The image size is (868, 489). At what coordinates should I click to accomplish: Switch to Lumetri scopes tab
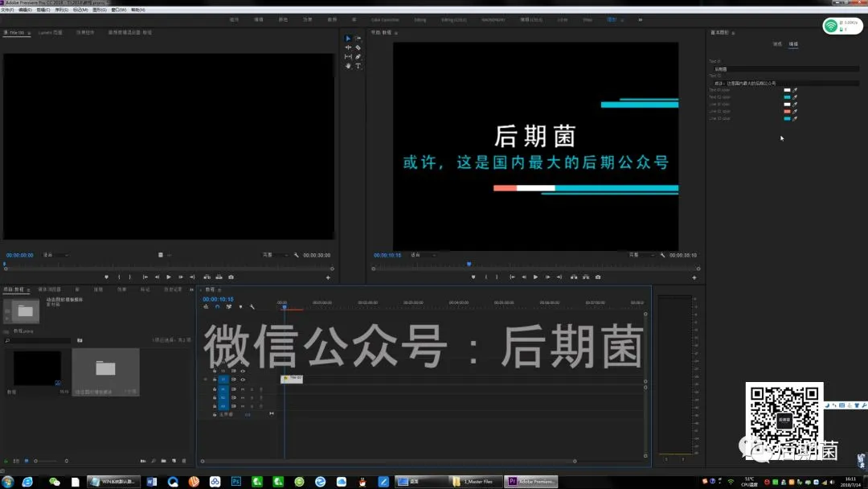(x=51, y=33)
